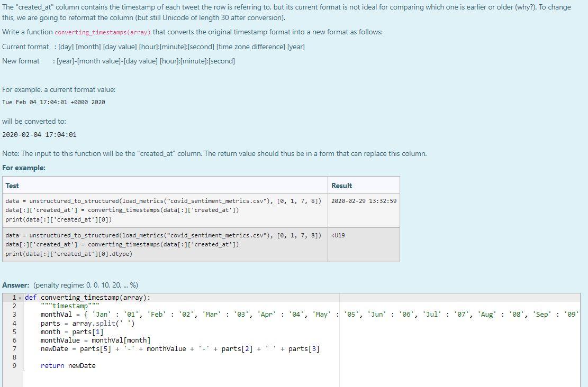Click the result value 2020-02-29 13:32:59
Screen dimensions: 588x387
(x=365, y=201)
